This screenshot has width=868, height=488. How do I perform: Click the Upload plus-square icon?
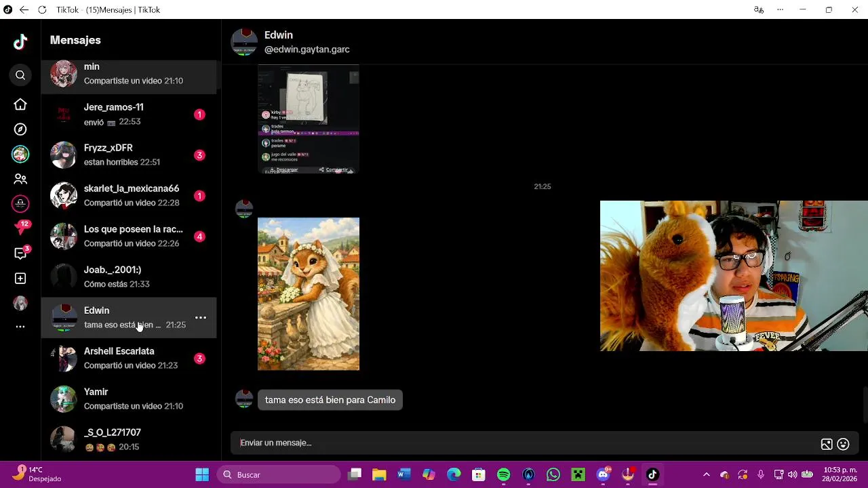click(x=20, y=279)
